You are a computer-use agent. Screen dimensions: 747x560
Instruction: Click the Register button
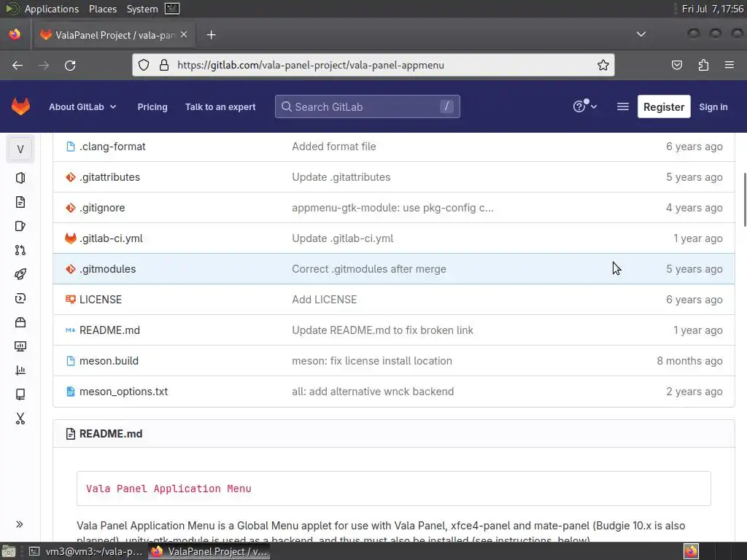click(x=664, y=106)
